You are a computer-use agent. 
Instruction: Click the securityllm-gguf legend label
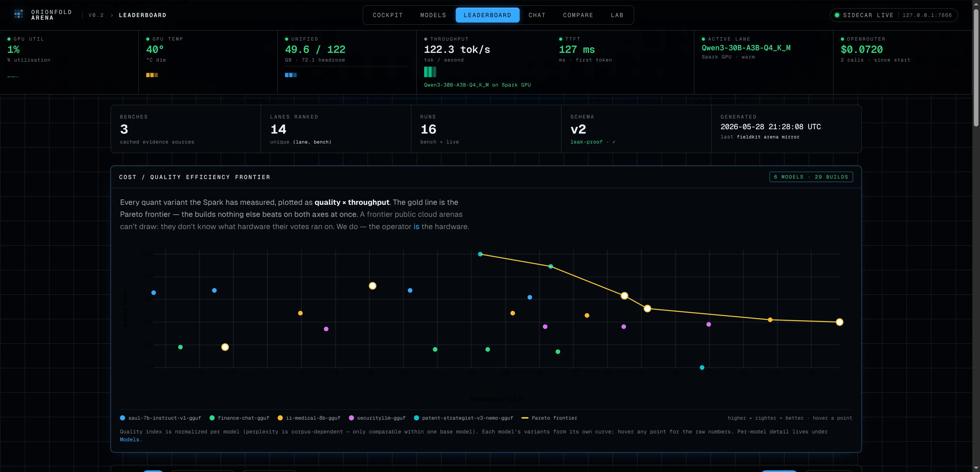(381, 418)
